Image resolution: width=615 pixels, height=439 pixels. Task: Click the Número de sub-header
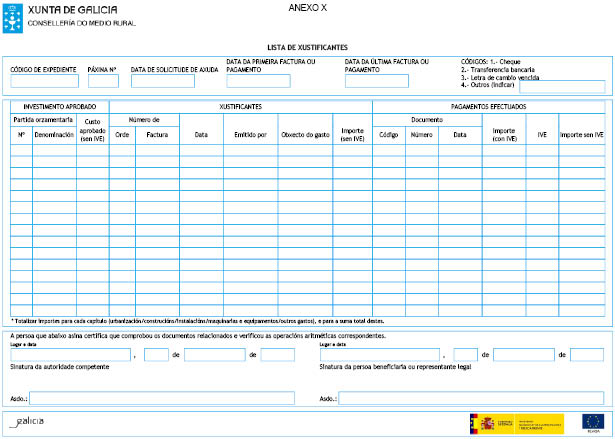144,120
